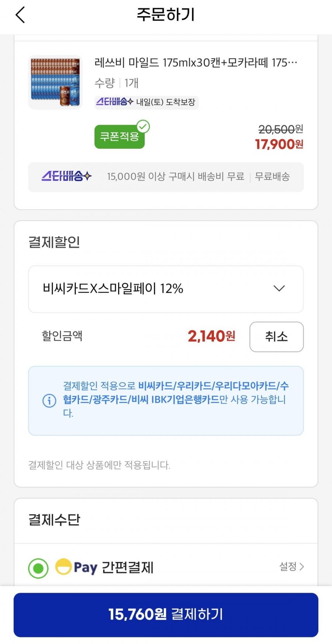Image resolution: width=332 pixels, height=644 pixels.
Task: Tap the 17,900원 discounted price
Action: coord(279,144)
